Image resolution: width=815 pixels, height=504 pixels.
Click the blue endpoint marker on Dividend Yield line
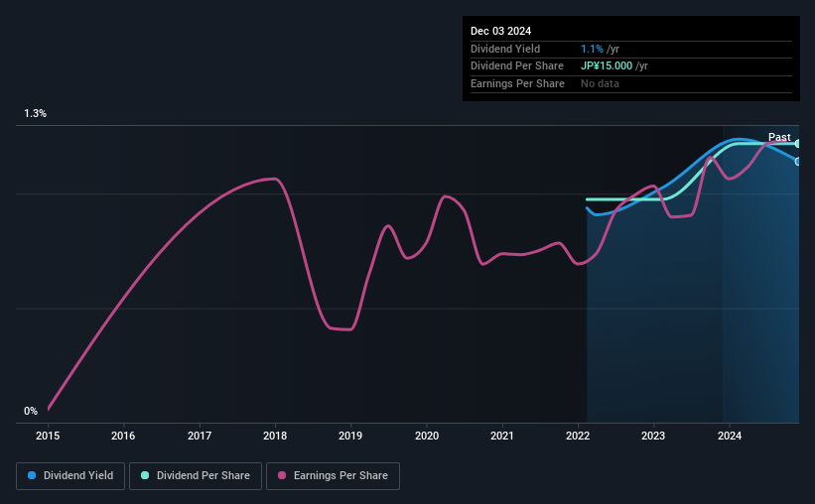tap(798, 162)
